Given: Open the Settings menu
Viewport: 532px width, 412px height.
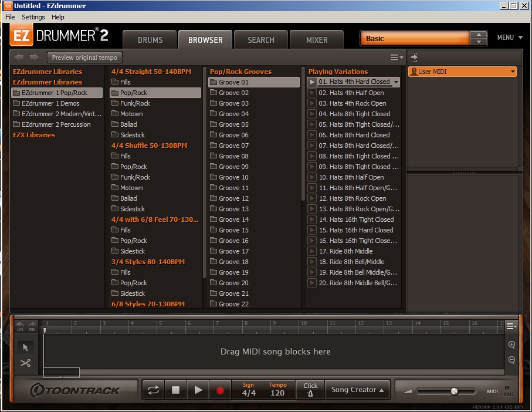Looking at the screenshot, I should 33,17.
